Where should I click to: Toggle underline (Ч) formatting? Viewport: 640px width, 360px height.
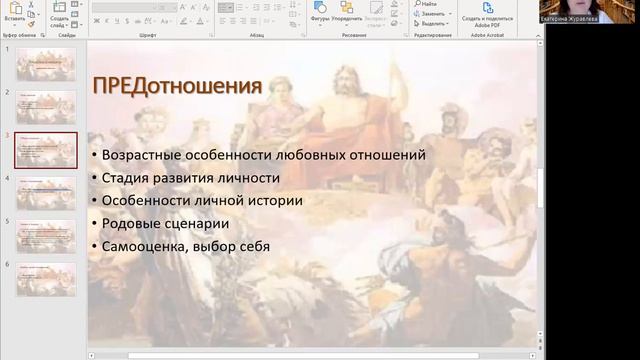[x=117, y=21]
